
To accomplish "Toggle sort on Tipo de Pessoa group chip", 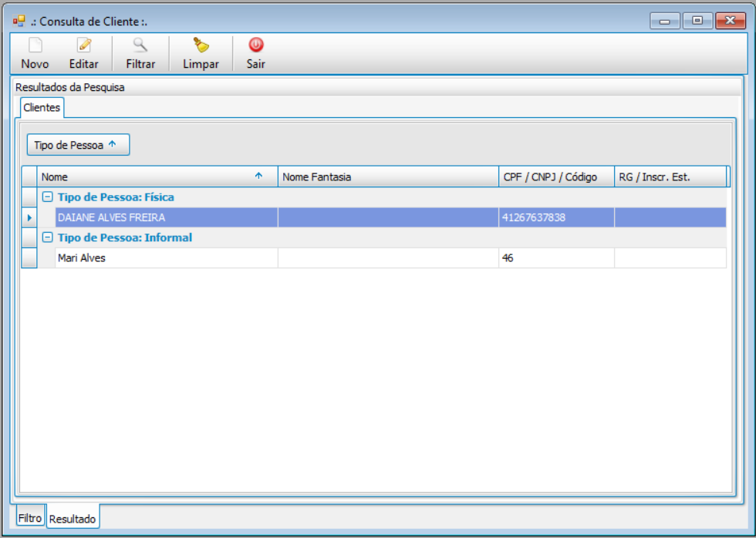I will click(78, 144).
